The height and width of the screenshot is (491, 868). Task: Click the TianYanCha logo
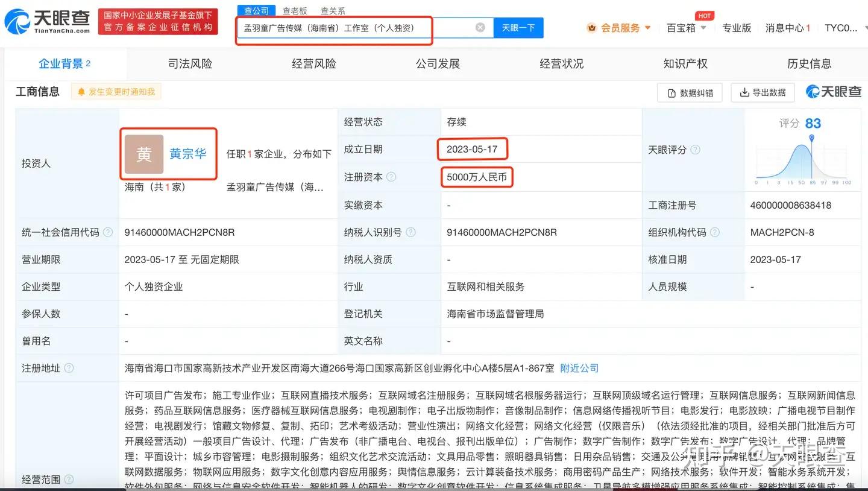47,21
